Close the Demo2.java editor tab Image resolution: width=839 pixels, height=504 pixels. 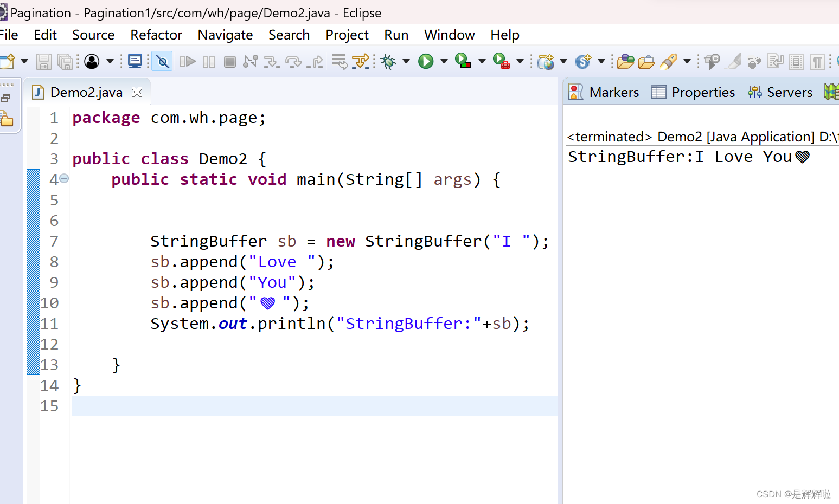(x=137, y=92)
